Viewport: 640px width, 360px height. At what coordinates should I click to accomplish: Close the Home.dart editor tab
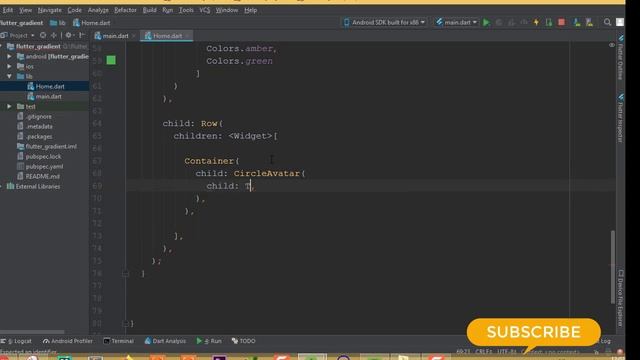(187, 36)
